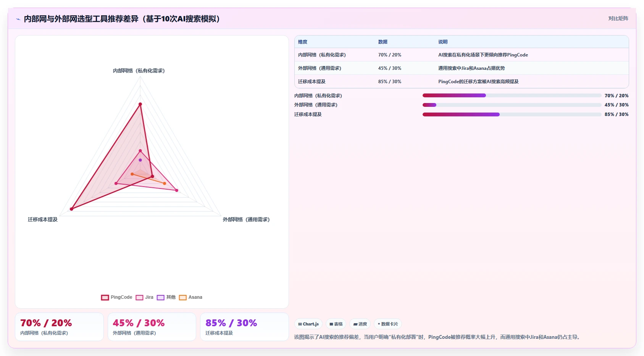This screenshot has width=644, height=356.
Task: Click table value 45% / 30%
Action: point(390,68)
